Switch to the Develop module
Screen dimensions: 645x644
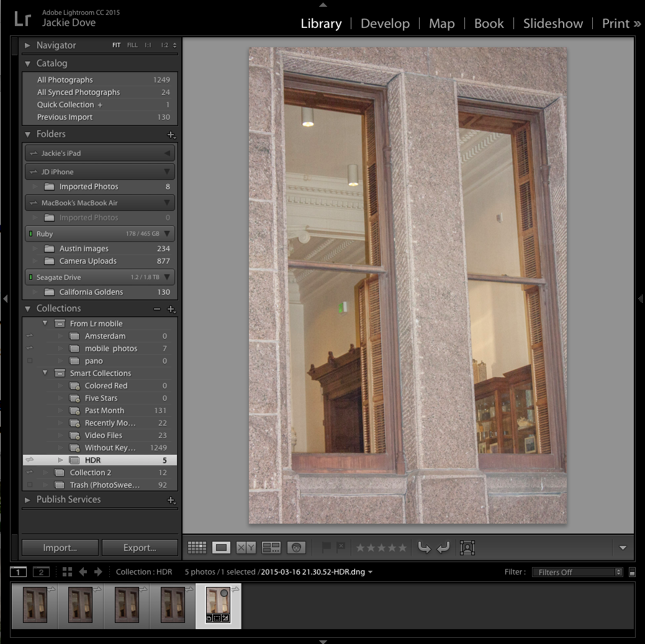click(x=385, y=24)
